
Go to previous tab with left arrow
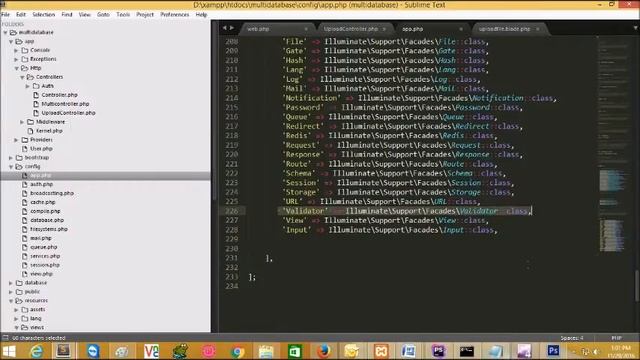pos(224,28)
